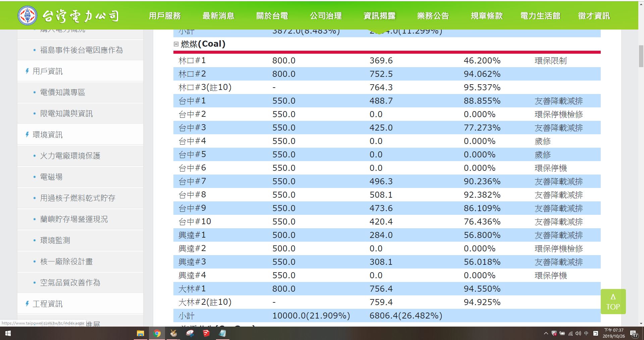This screenshot has height=340, width=644.
Task: Click 台中#4 unit name
Action: 192,141
